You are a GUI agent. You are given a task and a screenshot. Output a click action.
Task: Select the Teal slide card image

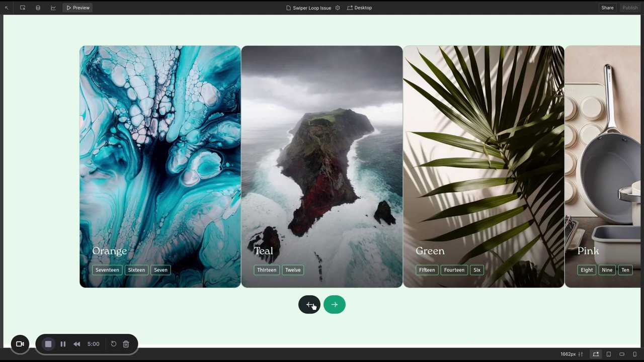tap(322, 166)
